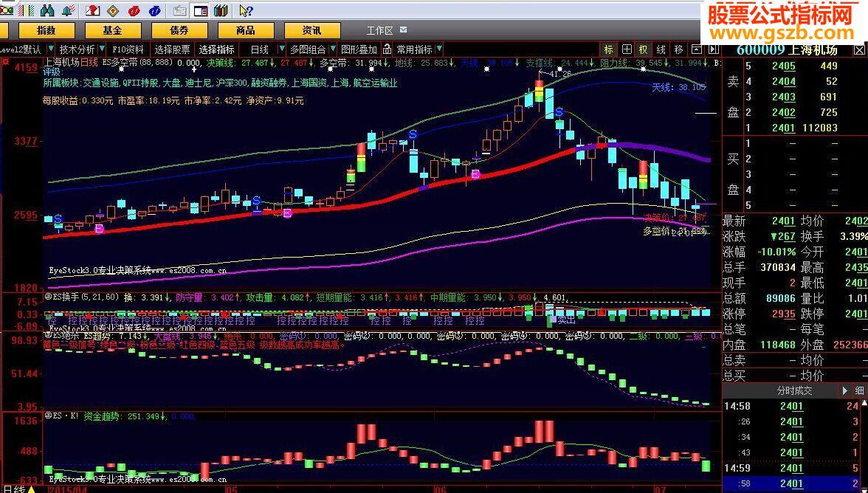The width and height of the screenshot is (868, 493).
Task: Click the window collapse icon next to 移
Action: 697,49
